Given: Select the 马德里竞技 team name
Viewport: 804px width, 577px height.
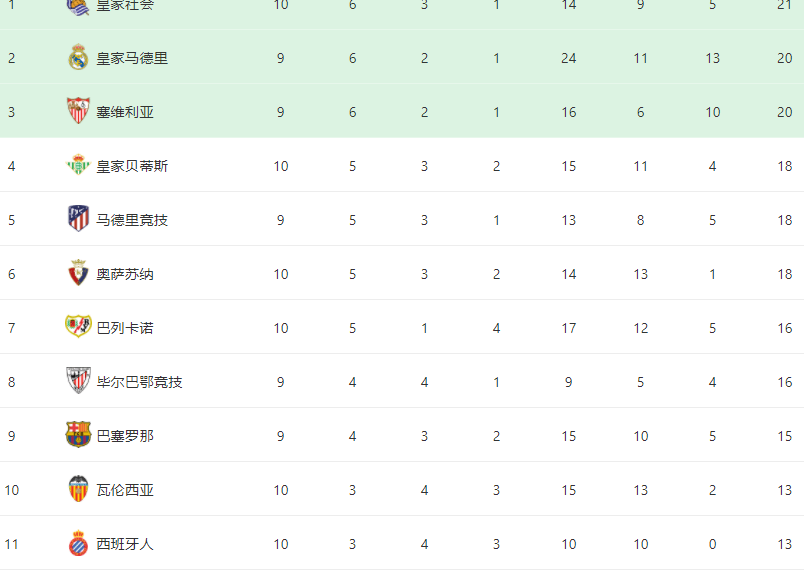Looking at the screenshot, I should pyautogui.click(x=132, y=220).
